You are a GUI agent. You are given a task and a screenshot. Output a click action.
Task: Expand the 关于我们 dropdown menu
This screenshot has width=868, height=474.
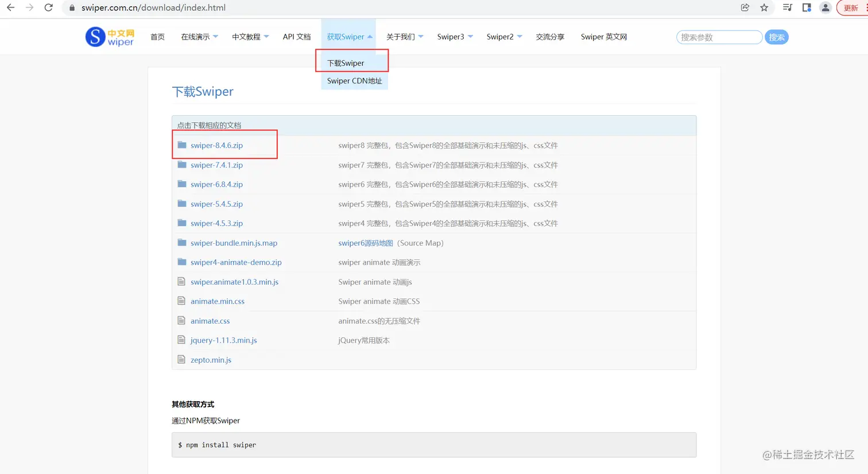[405, 37]
